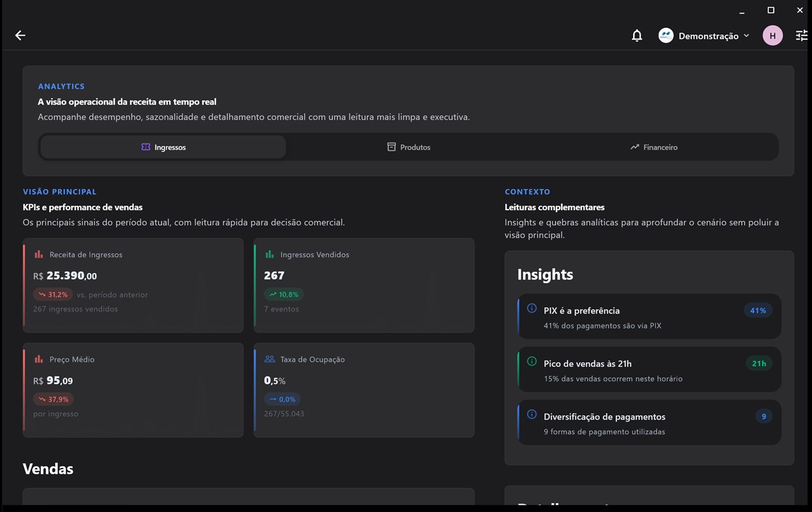Click the 21h insight badge

pyautogui.click(x=759, y=364)
